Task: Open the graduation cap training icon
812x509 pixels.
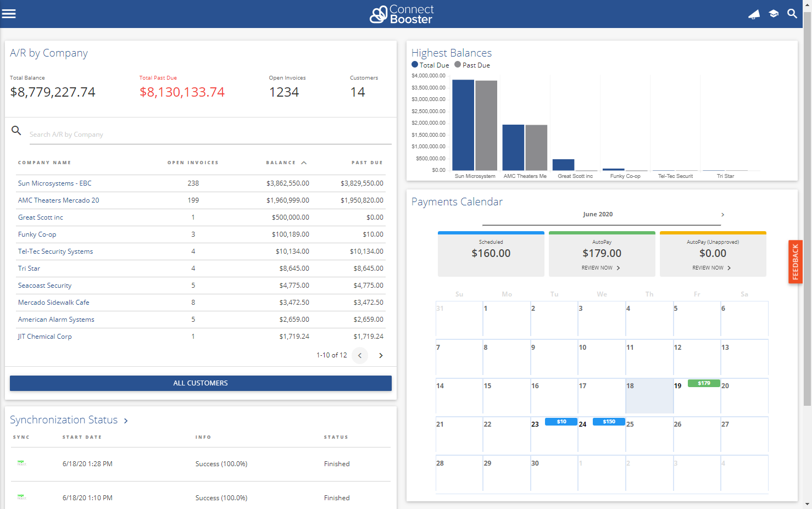Action: tap(774, 14)
